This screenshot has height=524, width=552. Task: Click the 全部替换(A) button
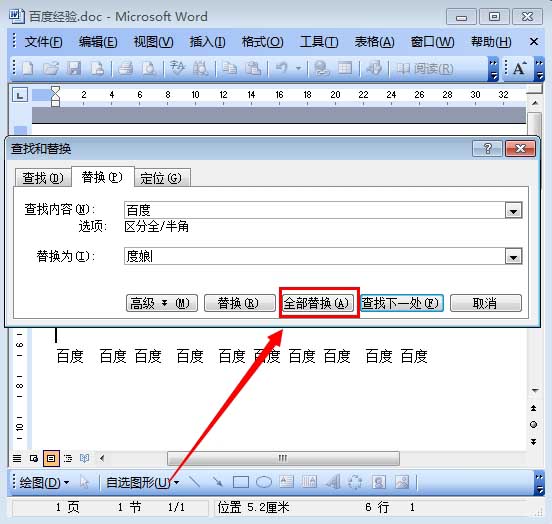(318, 303)
